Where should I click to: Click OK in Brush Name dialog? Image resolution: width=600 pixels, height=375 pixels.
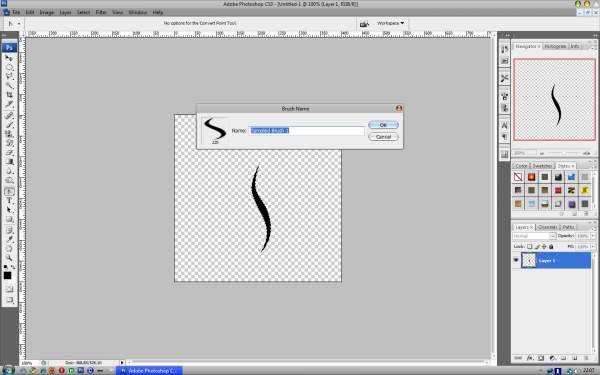(383, 125)
